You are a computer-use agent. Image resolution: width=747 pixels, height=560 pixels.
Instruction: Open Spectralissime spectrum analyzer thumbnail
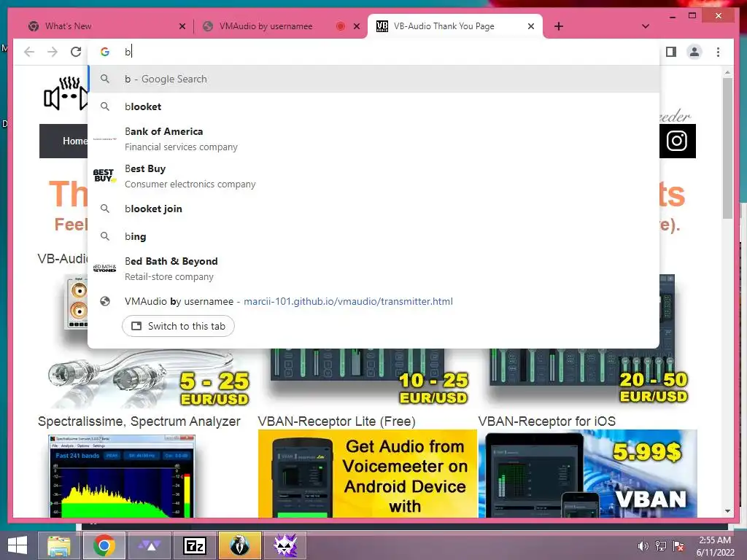(122, 475)
